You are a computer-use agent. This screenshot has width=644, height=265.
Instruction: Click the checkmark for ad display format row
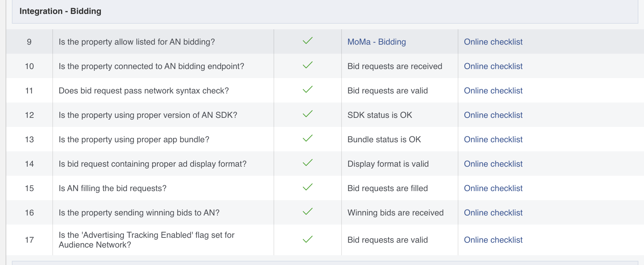pos(307,163)
